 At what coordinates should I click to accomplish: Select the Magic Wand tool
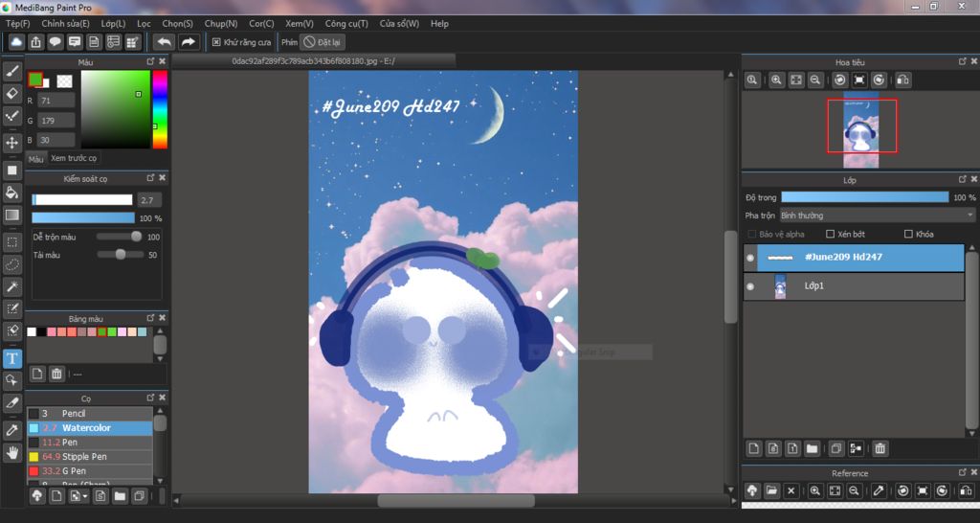coord(11,286)
